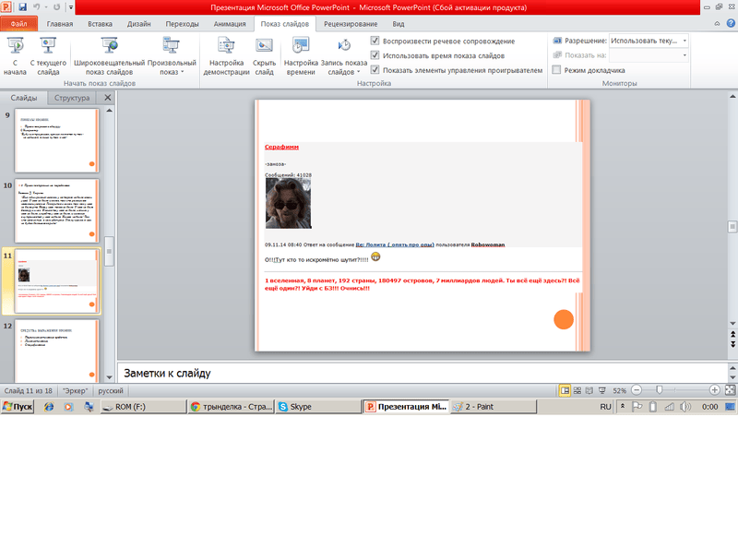Click Скрыть слайд icon
This screenshot has width=738, height=560.
(265, 55)
